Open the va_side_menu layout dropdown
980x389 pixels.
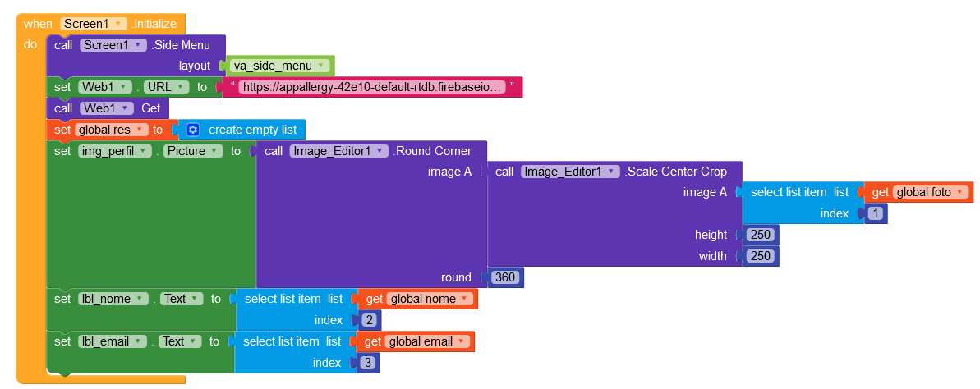pyautogui.click(x=279, y=66)
